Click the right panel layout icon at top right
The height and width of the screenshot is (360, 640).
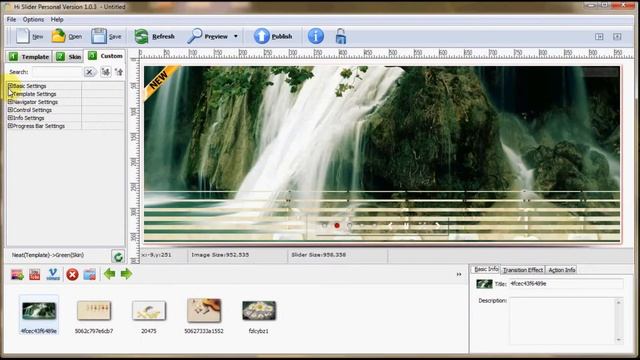[617, 37]
